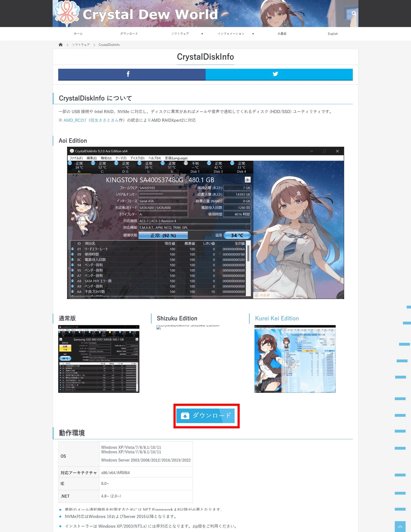The width and height of the screenshot is (411, 532).
Task: Click ヘルプ(H) in the Aoi Edition screenshot
Action: [154, 158]
